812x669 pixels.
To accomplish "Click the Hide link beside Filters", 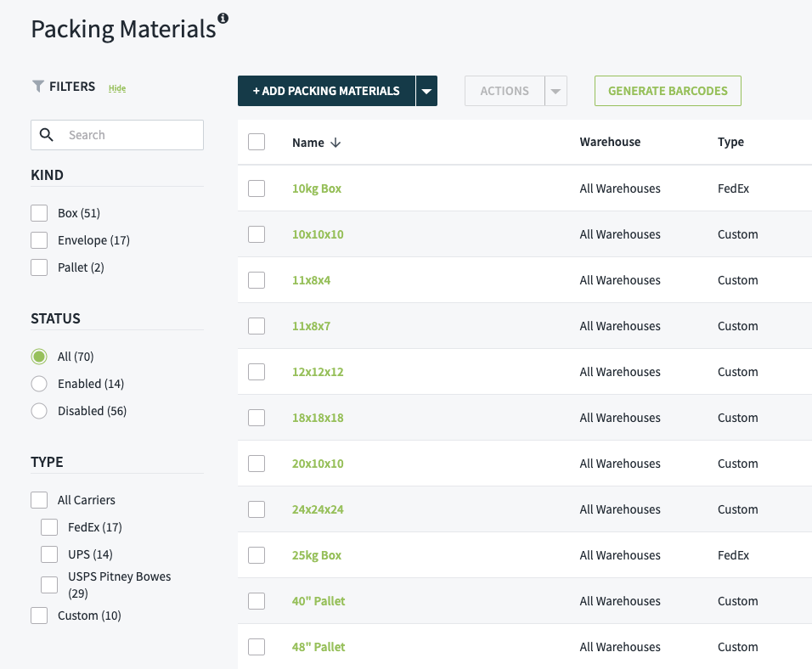I will coord(116,87).
